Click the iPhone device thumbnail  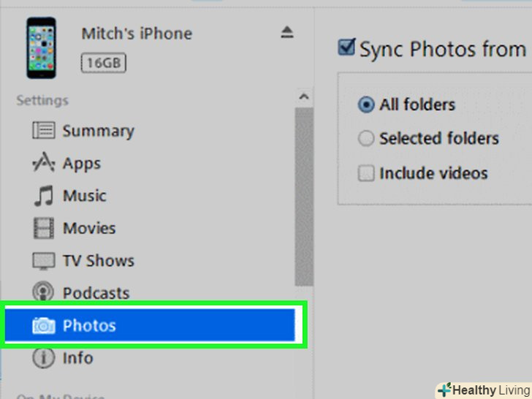click(42, 46)
